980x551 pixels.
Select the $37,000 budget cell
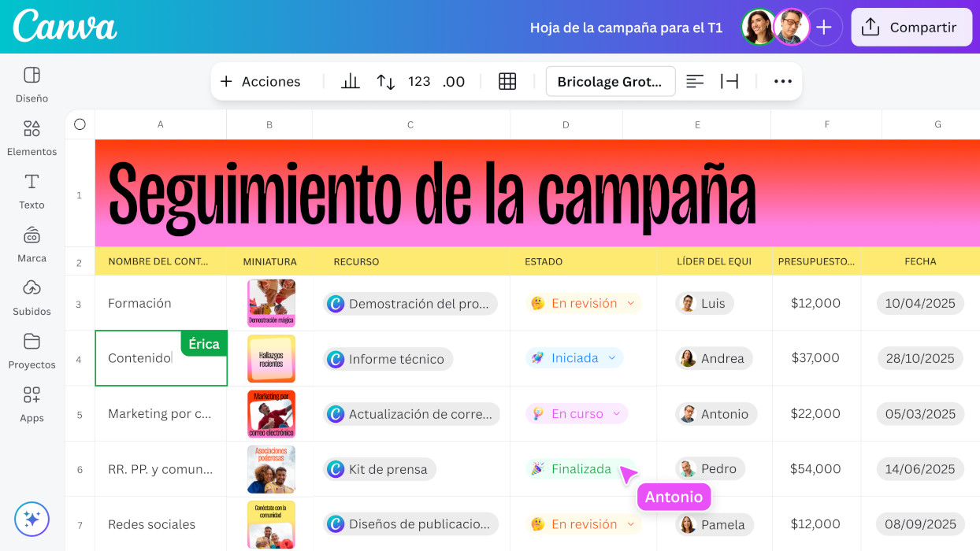815,358
